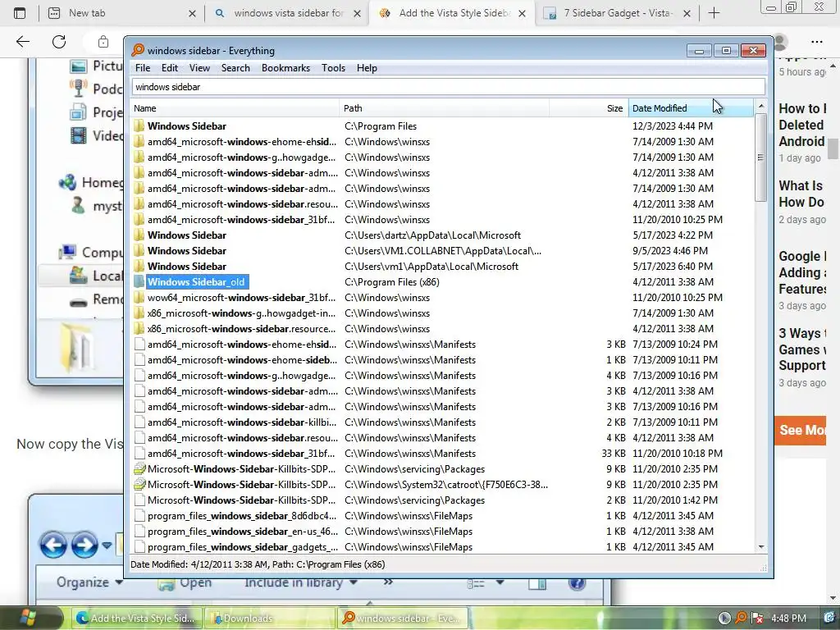Click the results scrollbar down arrow
Screen dimensions: 840x630
(x=760, y=547)
